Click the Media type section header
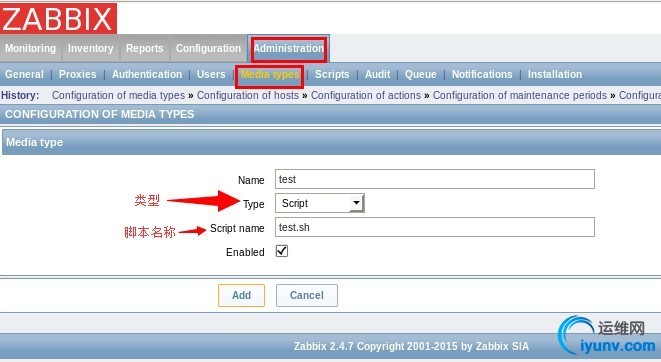The height and width of the screenshot is (362, 661). 330,142
